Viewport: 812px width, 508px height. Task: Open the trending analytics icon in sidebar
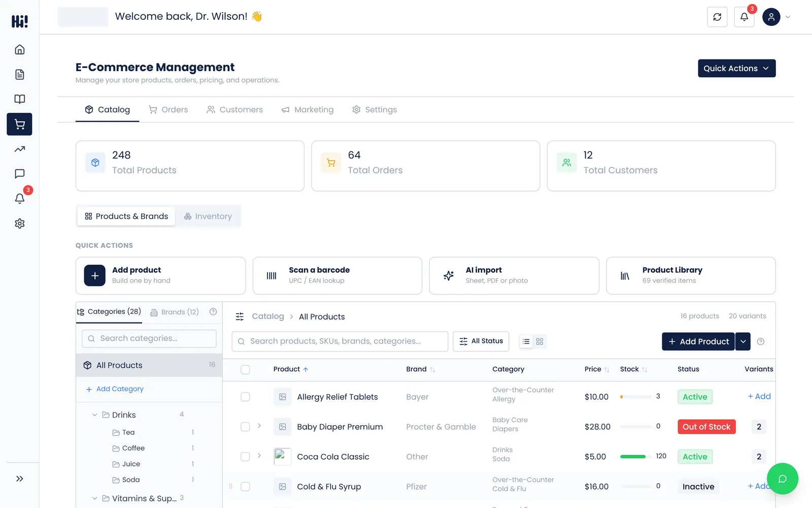pos(19,149)
